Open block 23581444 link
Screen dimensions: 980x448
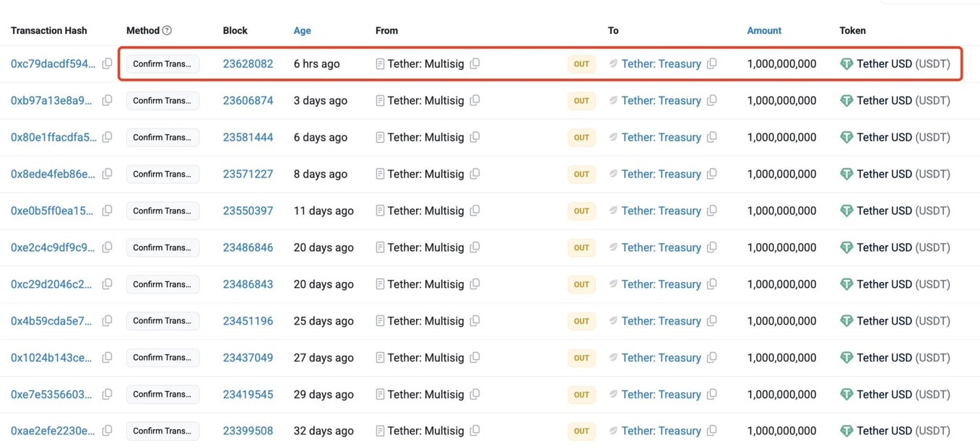(248, 137)
